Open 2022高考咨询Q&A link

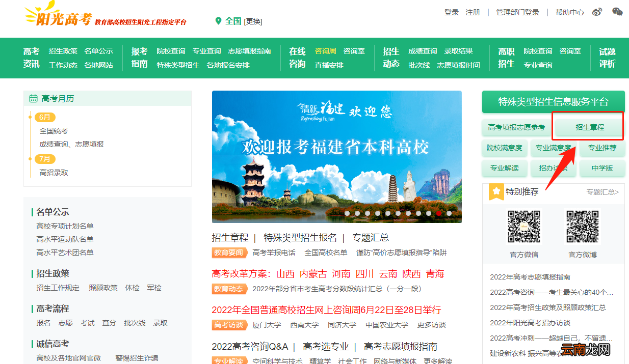pyautogui.click(x=250, y=347)
